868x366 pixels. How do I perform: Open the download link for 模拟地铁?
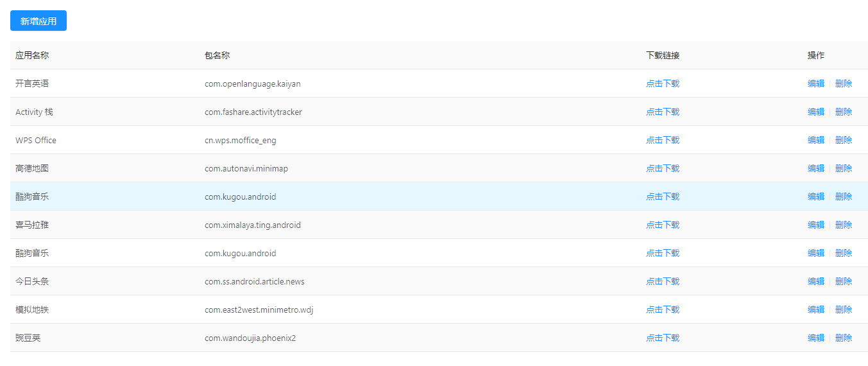click(663, 309)
